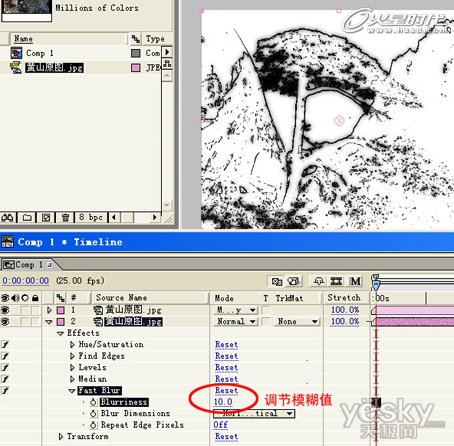Click the timeline current time indicator
The width and height of the screenshot is (454, 446).
pos(376,282)
